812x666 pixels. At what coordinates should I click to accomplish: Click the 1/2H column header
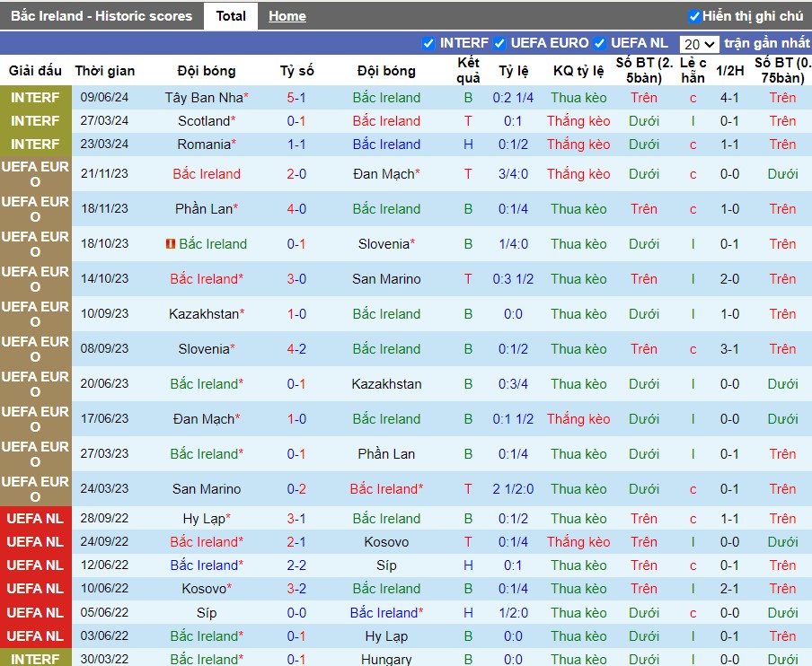click(729, 70)
